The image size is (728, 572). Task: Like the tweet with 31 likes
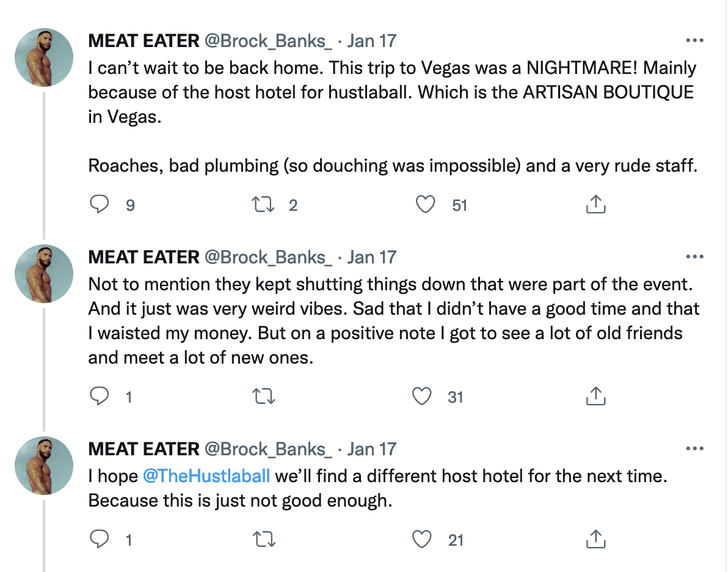tap(422, 397)
